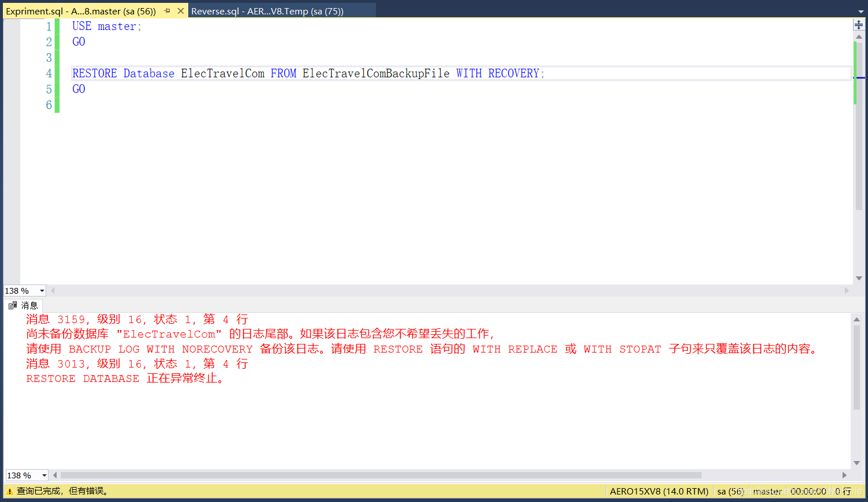The width and height of the screenshot is (868, 502).
Task: Close the Expriment.sql tab
Action: tap(181, 11)
